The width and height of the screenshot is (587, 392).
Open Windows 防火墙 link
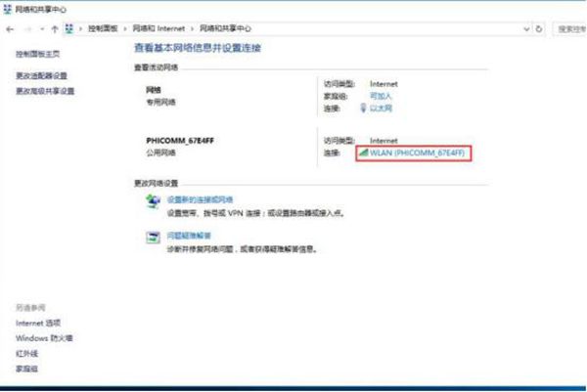coord(46,338)
